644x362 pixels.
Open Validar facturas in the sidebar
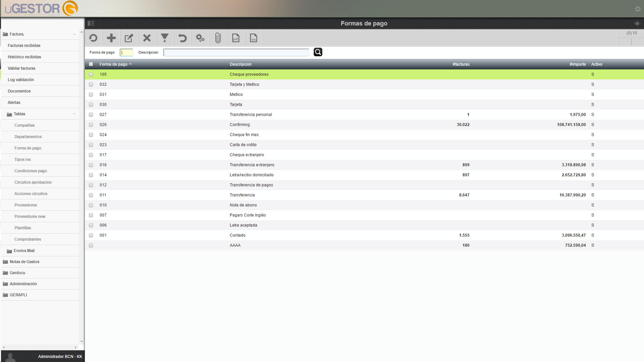[21, 68]
